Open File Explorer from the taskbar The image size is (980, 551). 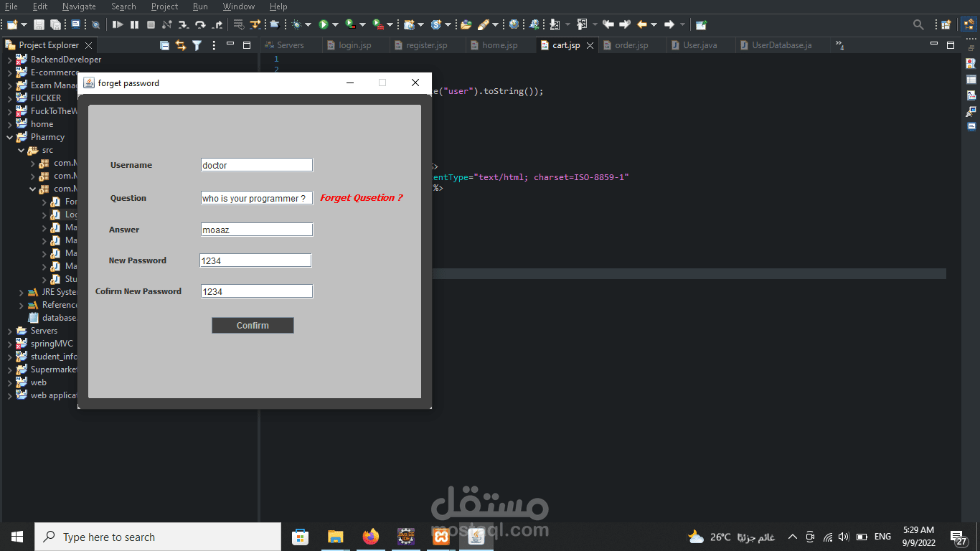336,537
